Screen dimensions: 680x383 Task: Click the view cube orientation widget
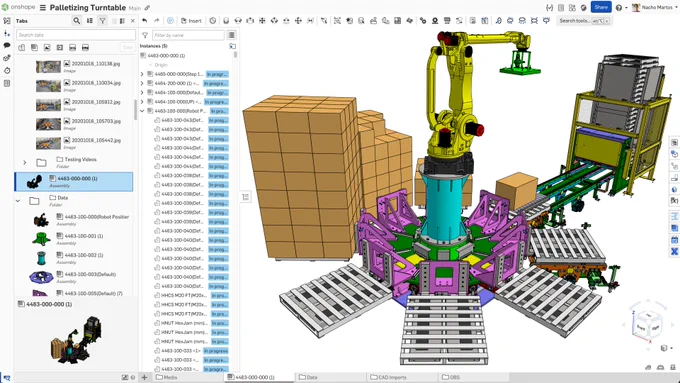pos(648,324)
